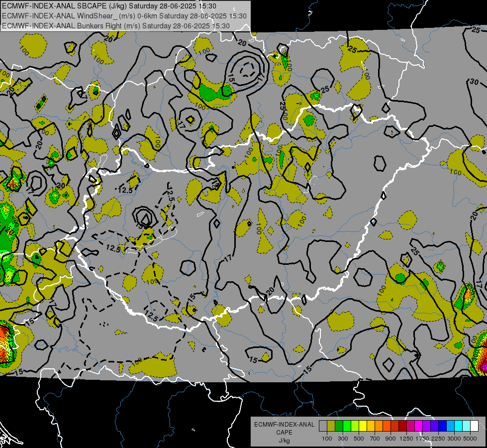The height and width of the screenshot is (448, 487).
Task: Click the 30 contour label on the map
Action: (x=474, y=82)
